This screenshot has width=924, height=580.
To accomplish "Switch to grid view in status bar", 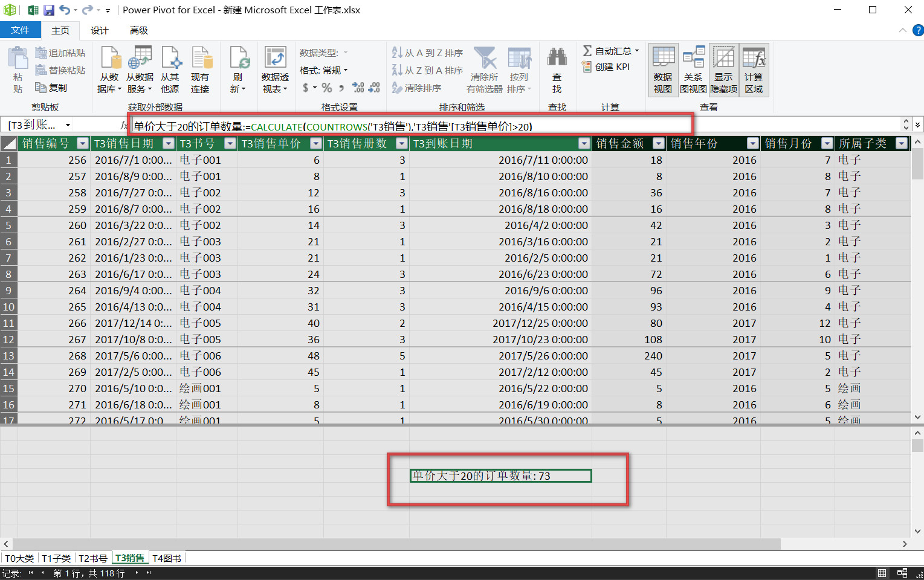I will (x=882, y=573).
